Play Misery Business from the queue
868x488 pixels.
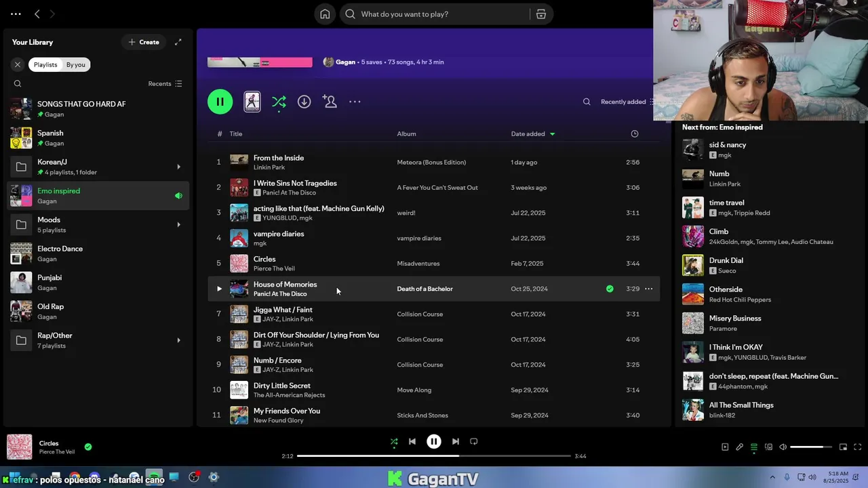coord(693,323)
